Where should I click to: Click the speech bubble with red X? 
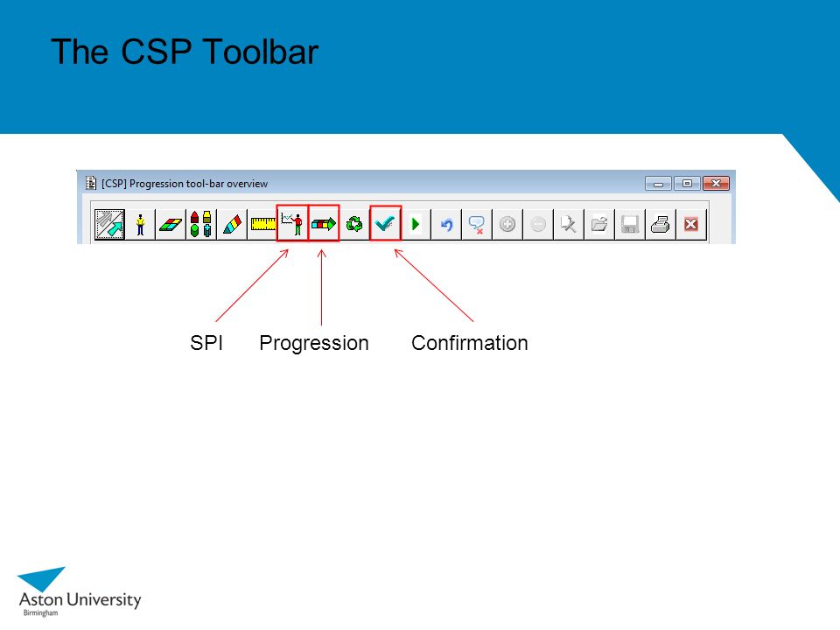click(x=477, y=224)
